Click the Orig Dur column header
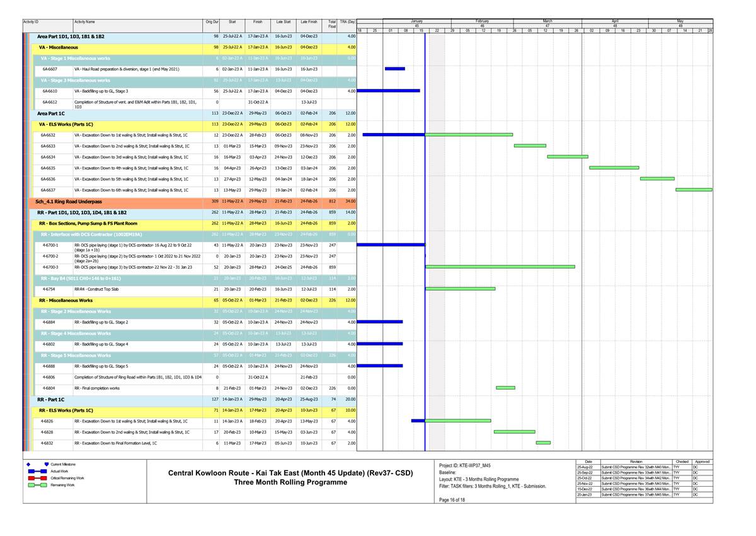This screenshot has height=536, width=756. 212,21
